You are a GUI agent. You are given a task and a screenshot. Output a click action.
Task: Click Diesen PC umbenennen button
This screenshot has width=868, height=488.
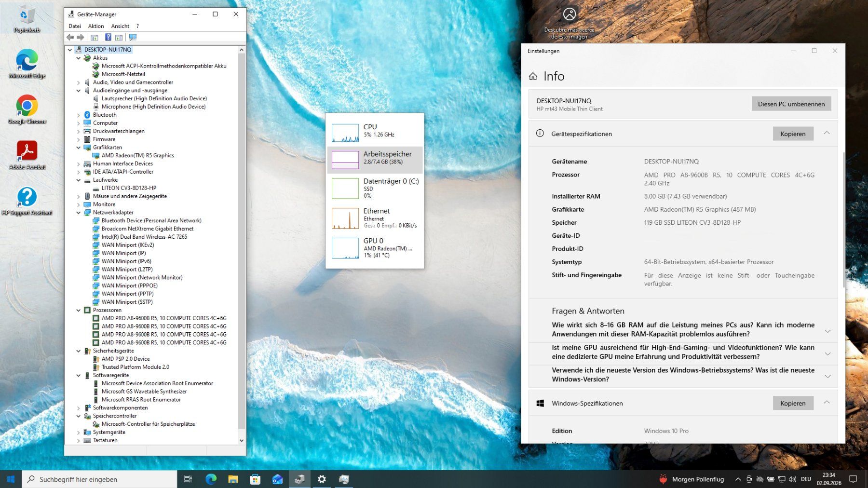tap(791, 104)
